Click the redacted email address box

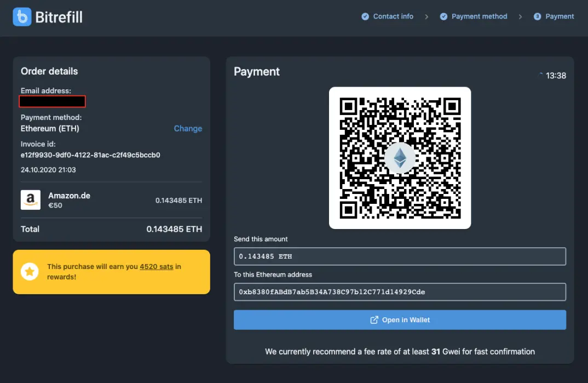click(x=53, y=102)
